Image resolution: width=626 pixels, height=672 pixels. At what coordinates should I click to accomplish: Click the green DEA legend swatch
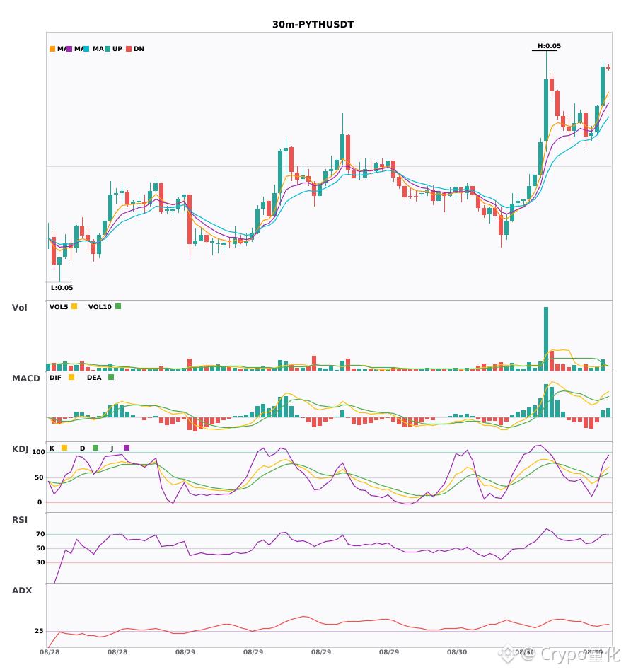(x=111, y=377)
